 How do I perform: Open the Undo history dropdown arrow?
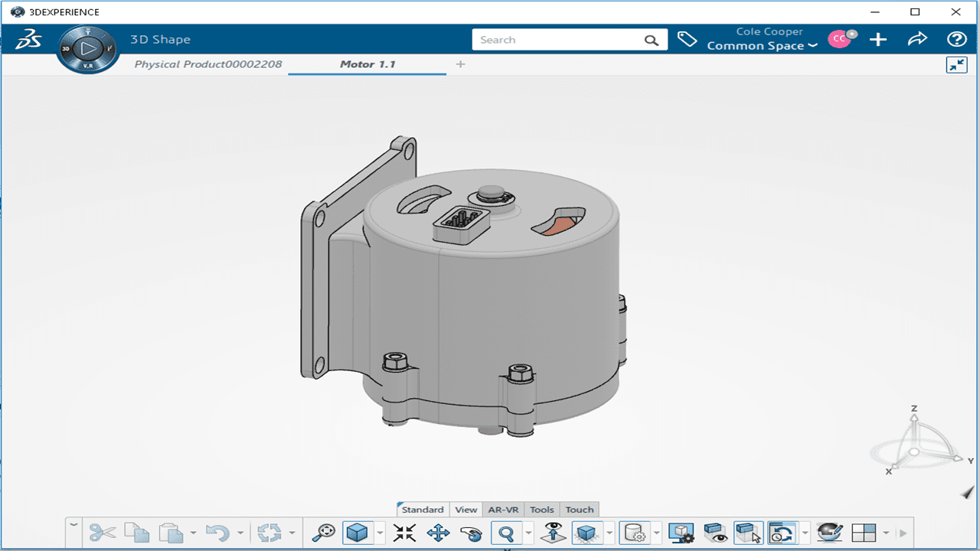pos(240,533)
